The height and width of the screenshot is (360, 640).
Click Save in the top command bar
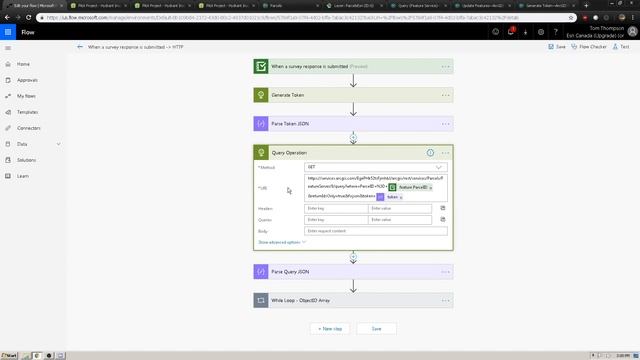(557, 47)
